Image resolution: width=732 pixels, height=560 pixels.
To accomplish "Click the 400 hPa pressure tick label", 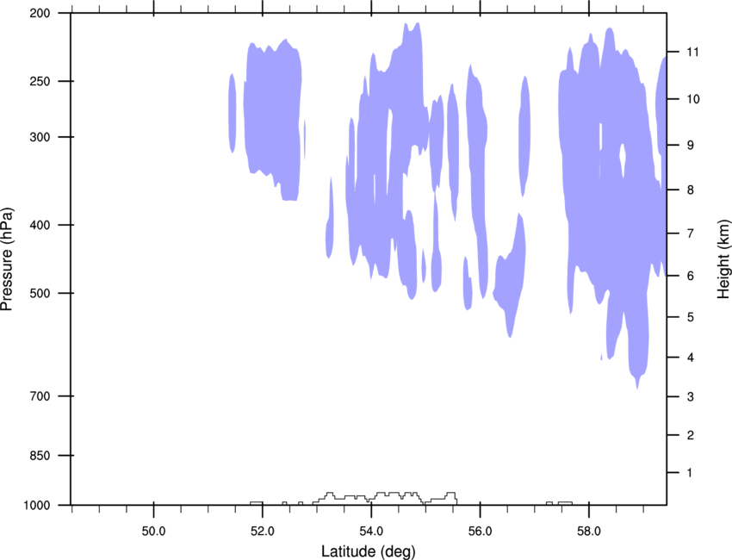I will click(x=40, y=225).
